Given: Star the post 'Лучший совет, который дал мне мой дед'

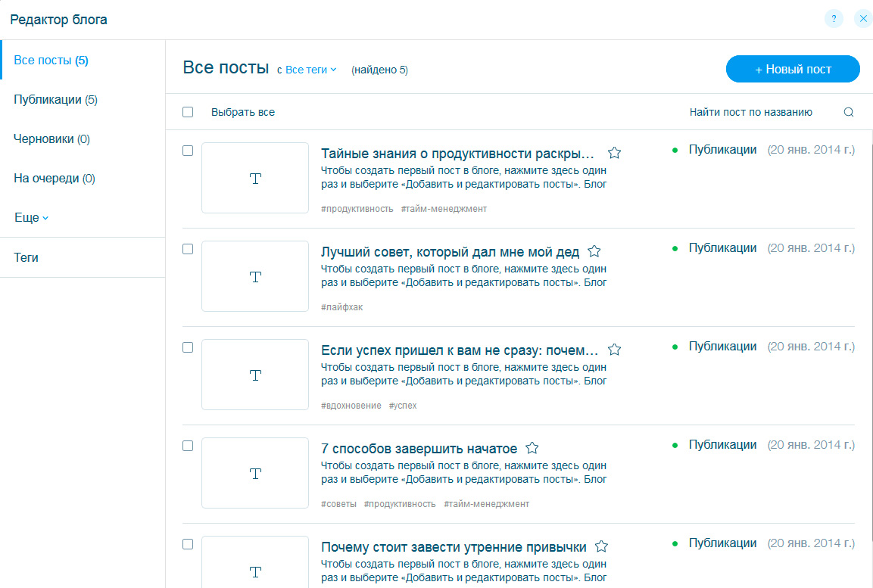Looking at the screenshot, I should point(594,251).
